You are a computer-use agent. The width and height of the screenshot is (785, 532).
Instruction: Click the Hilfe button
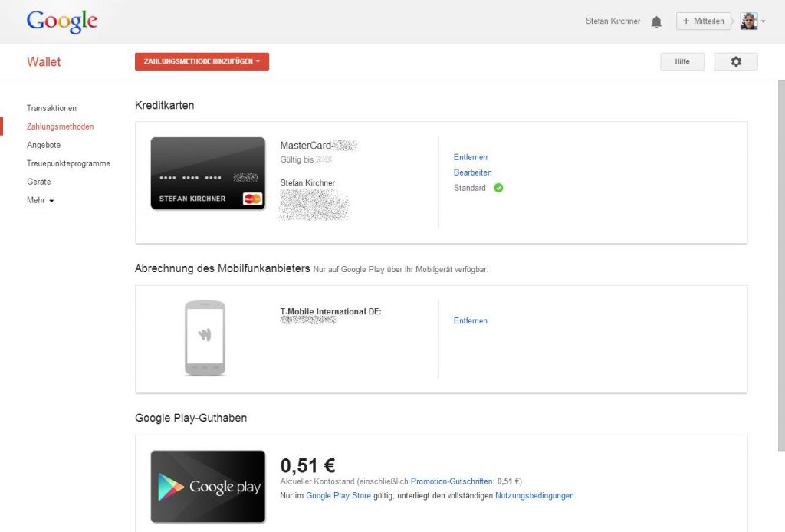coord(682,61)
